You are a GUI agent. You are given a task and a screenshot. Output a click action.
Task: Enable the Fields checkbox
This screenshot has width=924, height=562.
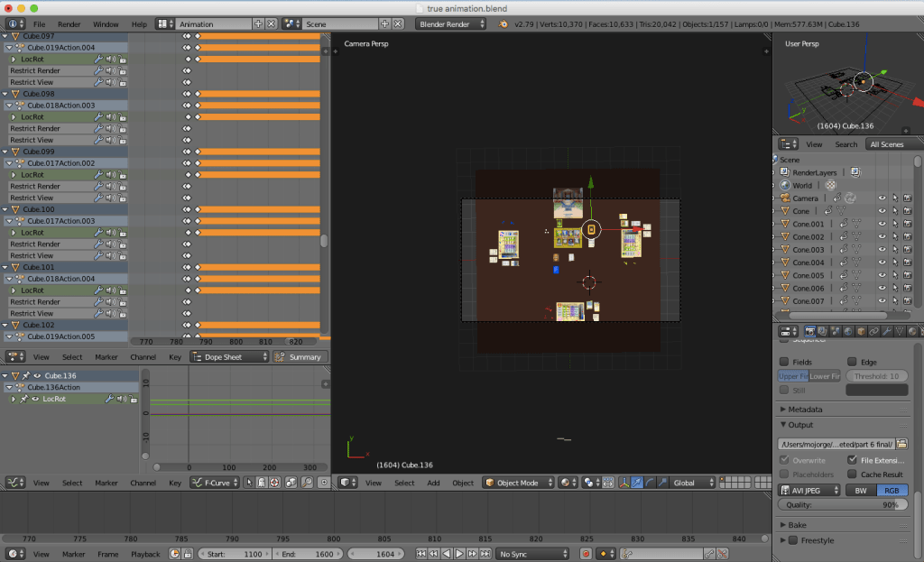point(784,362)
